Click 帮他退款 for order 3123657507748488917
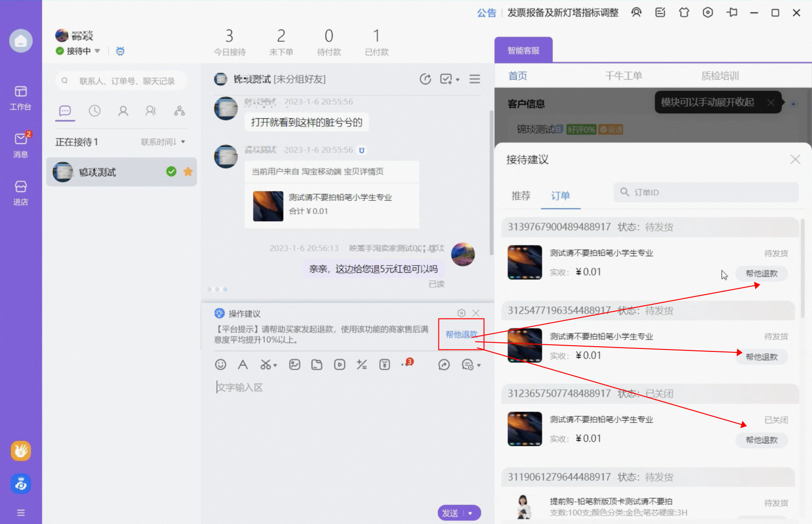The width and height of the screenshot is (812, 524). pyautogui.click(x=761, y=440)
